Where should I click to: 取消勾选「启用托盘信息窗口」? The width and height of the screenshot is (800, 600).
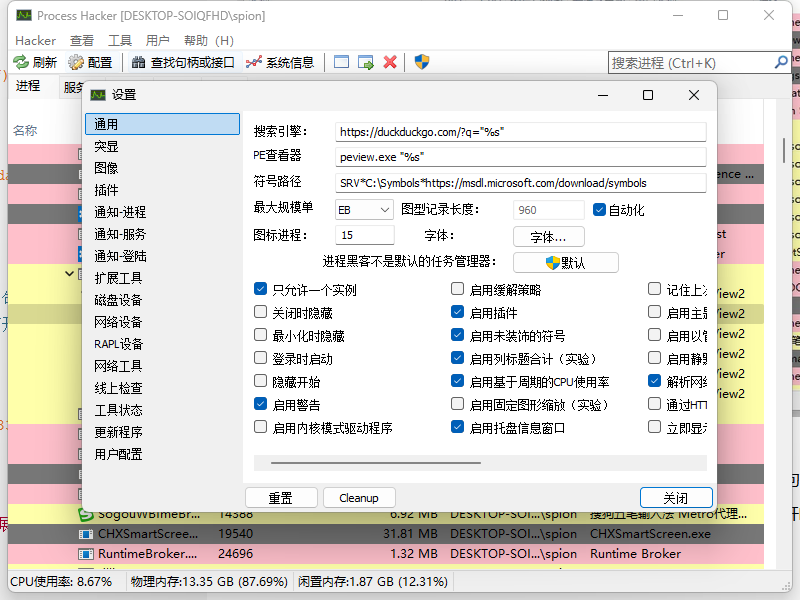pyautogui.click(x=457, y=427)
